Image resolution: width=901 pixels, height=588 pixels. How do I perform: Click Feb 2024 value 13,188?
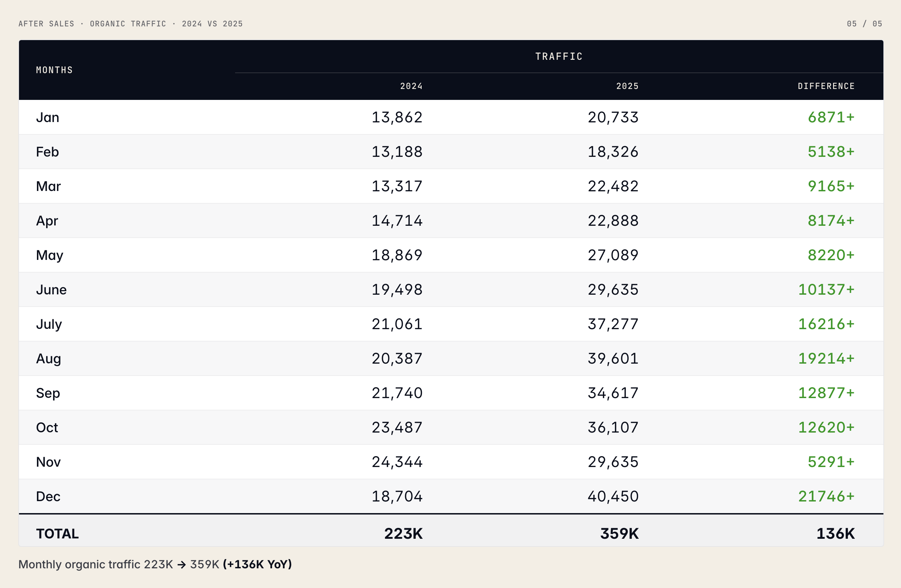(x=397, y=152)
